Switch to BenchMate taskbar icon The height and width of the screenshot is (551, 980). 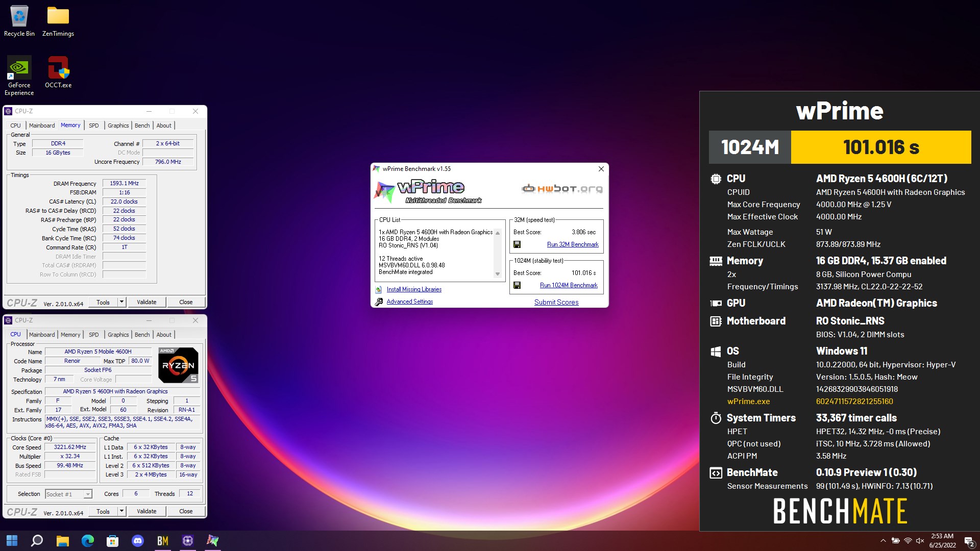tap(163, 541)
